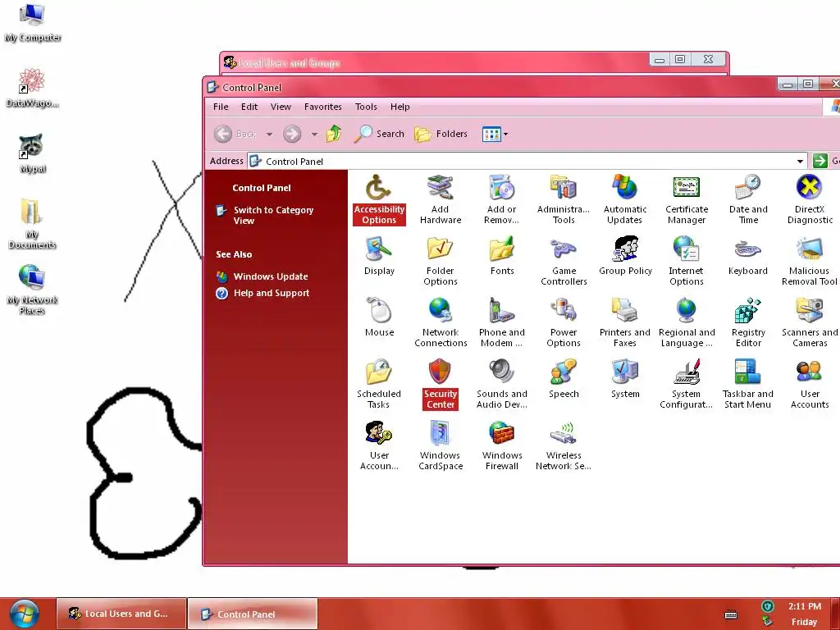
Task: Expand the Address bar dropdown
Action: (x=800, y=161)
